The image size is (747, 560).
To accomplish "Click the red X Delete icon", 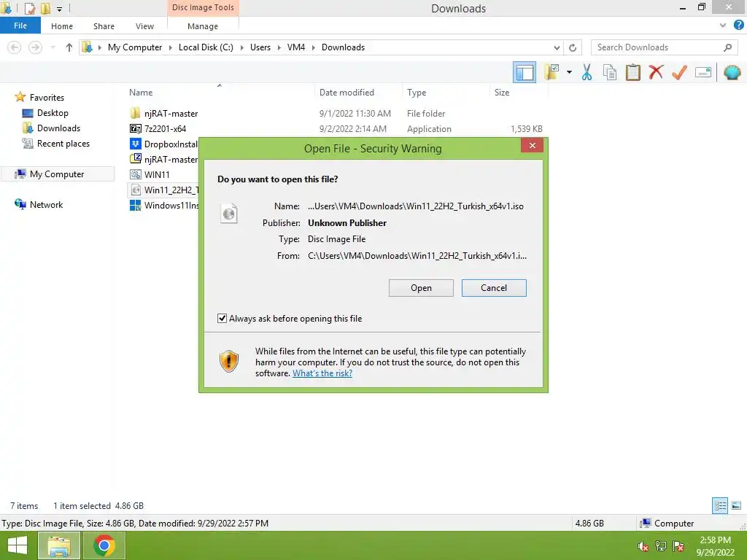I will [x=656, y=72].
